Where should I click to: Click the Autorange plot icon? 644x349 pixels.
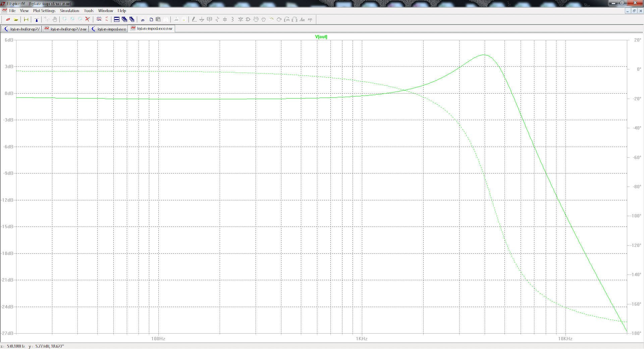coord(106,19)
